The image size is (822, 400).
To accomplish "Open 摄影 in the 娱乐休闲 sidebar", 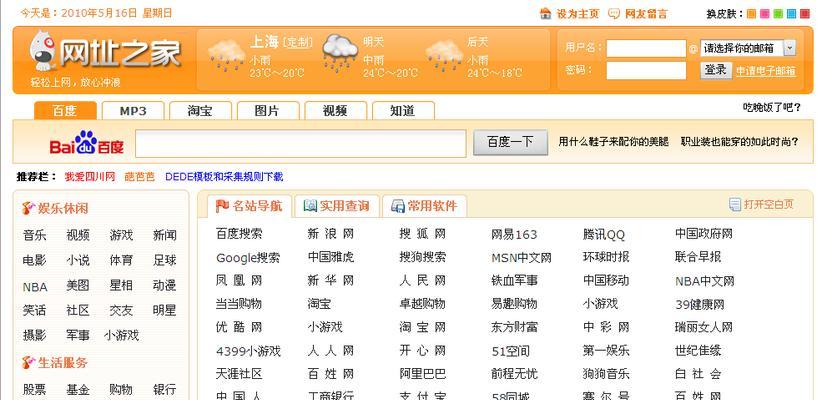I will (35, 335).
